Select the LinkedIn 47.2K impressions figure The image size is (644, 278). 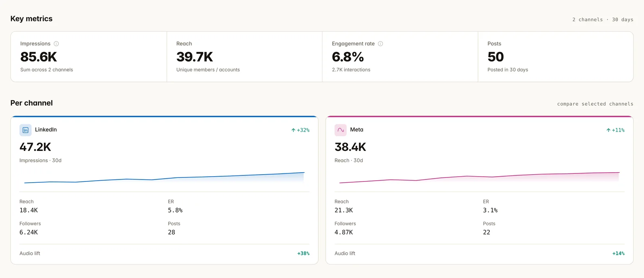[35, 147]
